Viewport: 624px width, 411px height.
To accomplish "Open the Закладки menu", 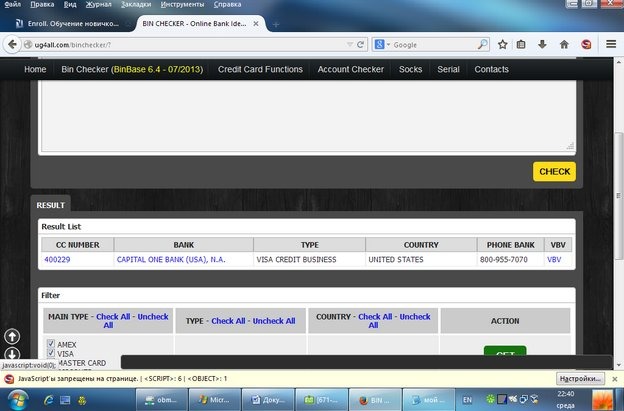I will 136,4.
